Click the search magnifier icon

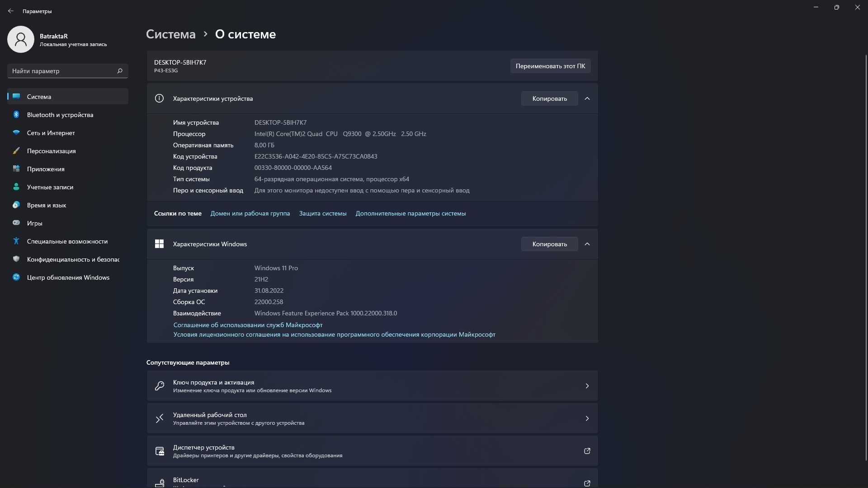point(120,71)
